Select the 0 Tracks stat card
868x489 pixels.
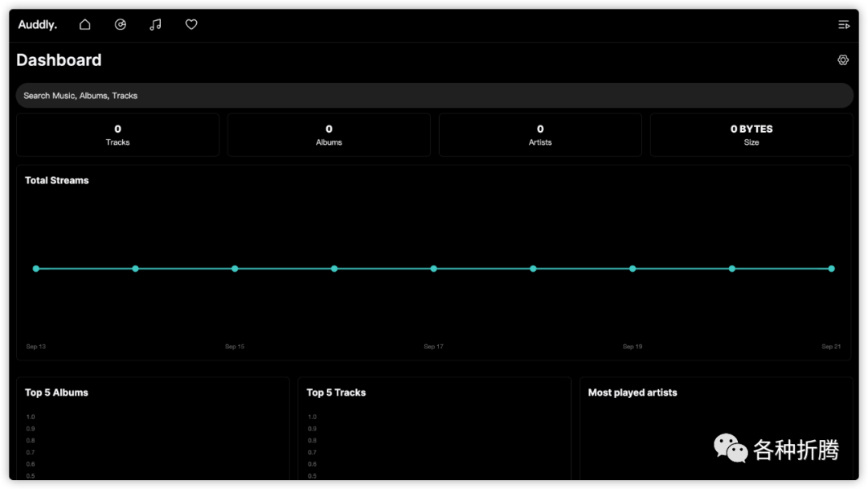(x=118, y=134)
